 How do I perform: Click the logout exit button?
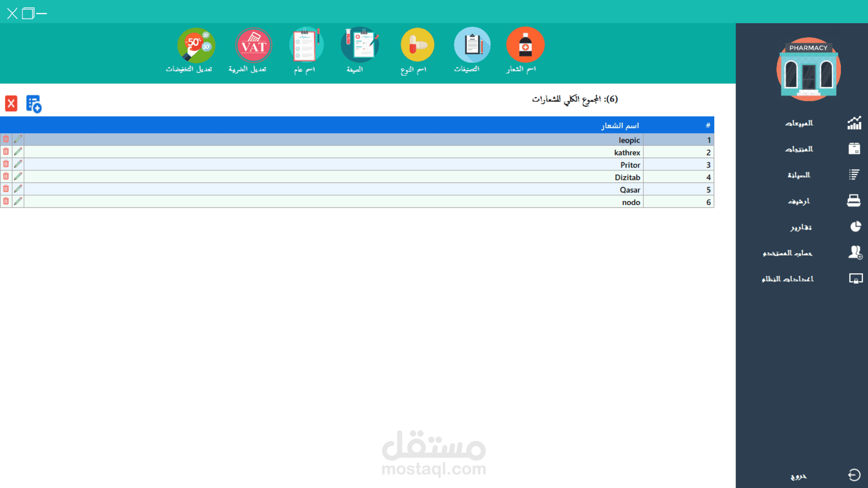pyautogui.click(x=854, y=475)
